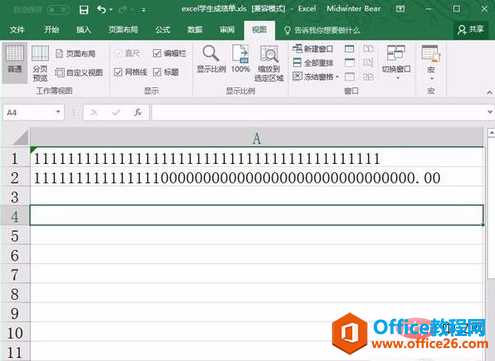Click cell A1 containing all ones
Viewport: 495px width, 361px height.
point(257,158)
